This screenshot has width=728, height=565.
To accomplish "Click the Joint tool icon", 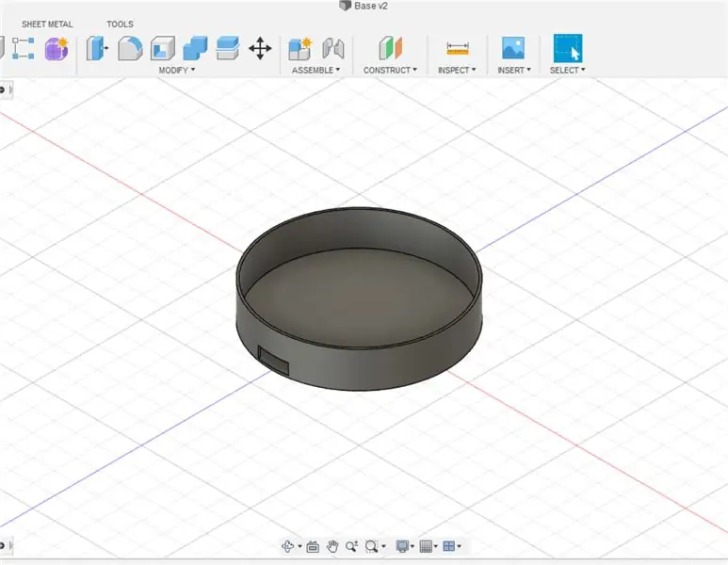I will [332, 48].
